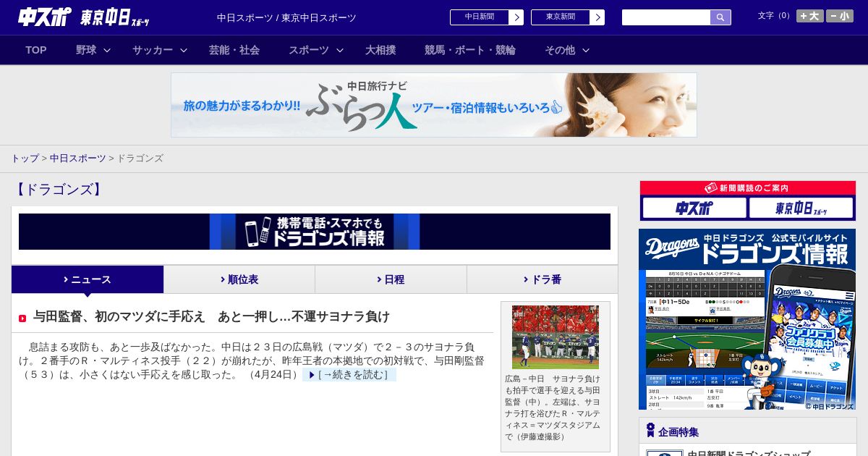Open the ドラゴンズ情報 mobile site banner
The width and height of the screenshot is (868, 456).
click(x=747, y=320)
